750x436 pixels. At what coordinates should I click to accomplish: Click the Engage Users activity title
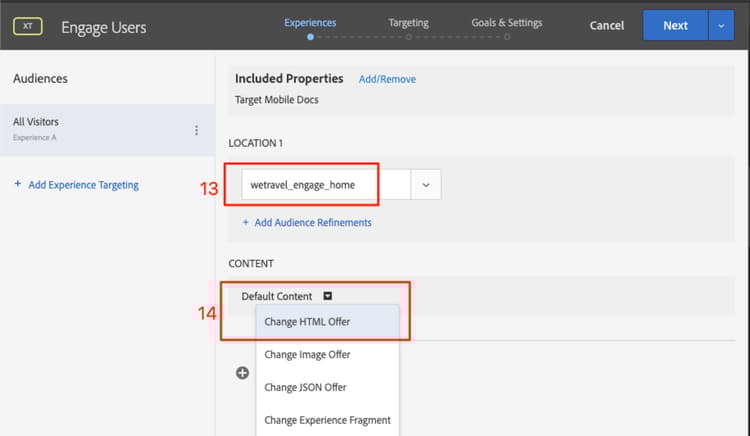pyautogui.click(x=104, y=27)
